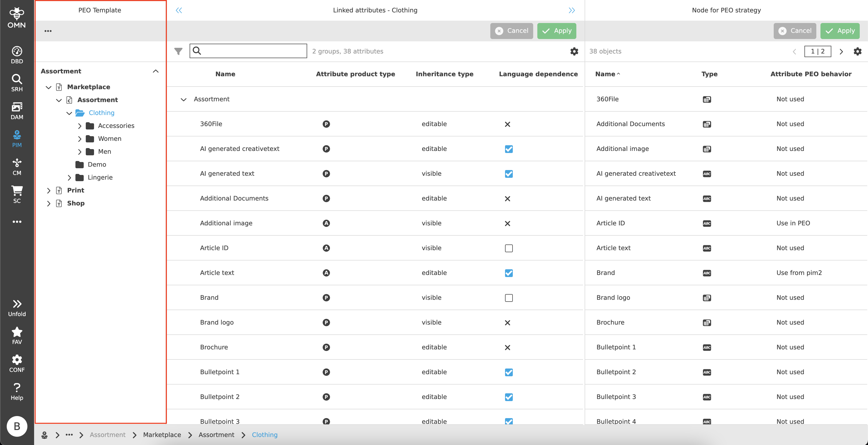Uncheck language dependence for AI generated creativetext
The height and width of the screenshot is (445, 868).
[508, 149]
